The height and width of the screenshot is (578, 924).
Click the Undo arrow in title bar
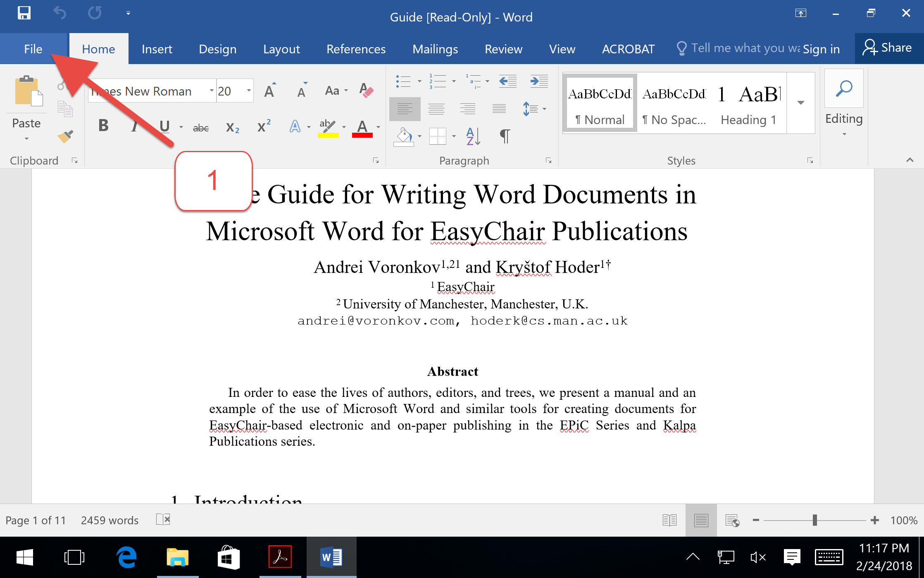[x=60, y=13]
